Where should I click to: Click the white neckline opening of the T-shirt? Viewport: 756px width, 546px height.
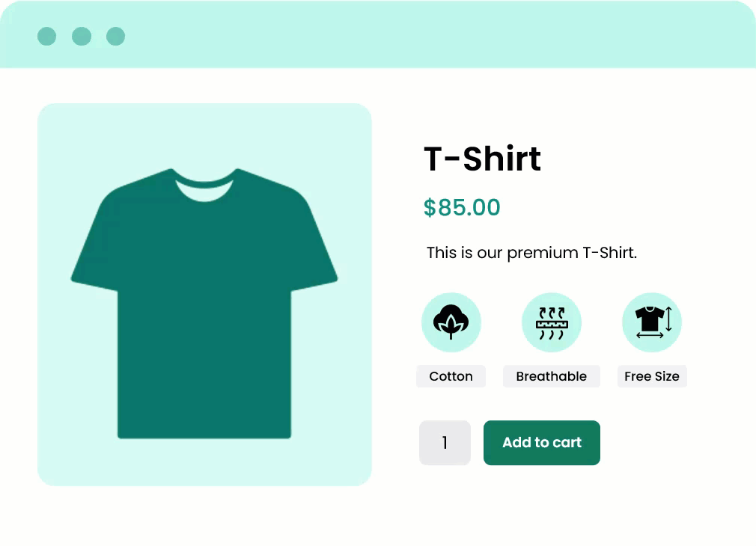[x=204, y=190]
